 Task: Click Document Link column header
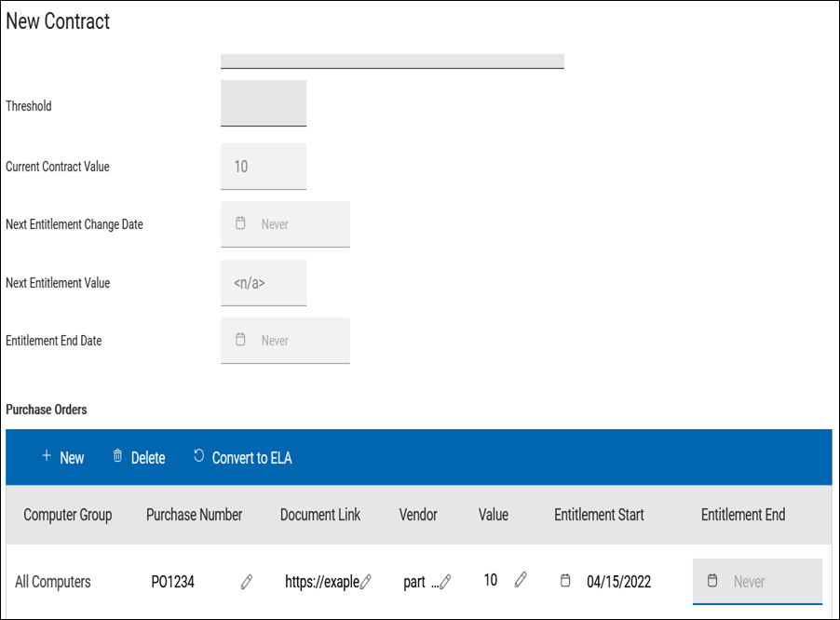[319, 515]
